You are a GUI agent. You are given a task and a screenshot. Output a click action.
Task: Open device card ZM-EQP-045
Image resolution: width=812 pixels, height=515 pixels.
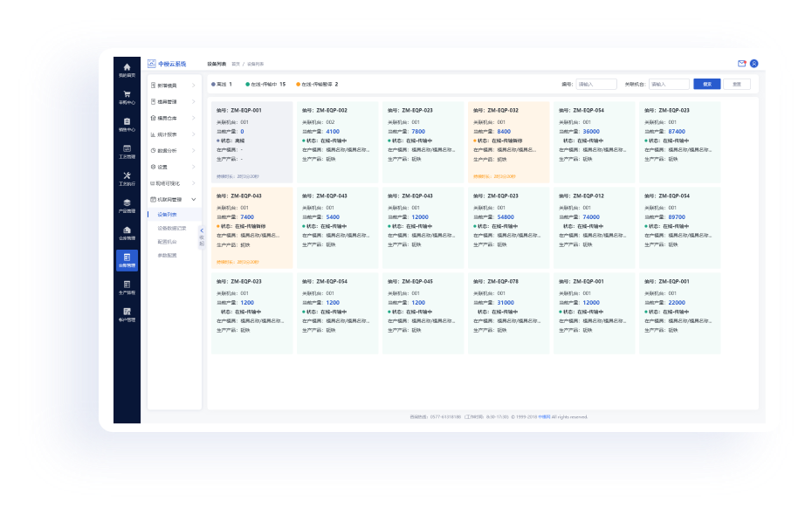(x=423, y=313)
